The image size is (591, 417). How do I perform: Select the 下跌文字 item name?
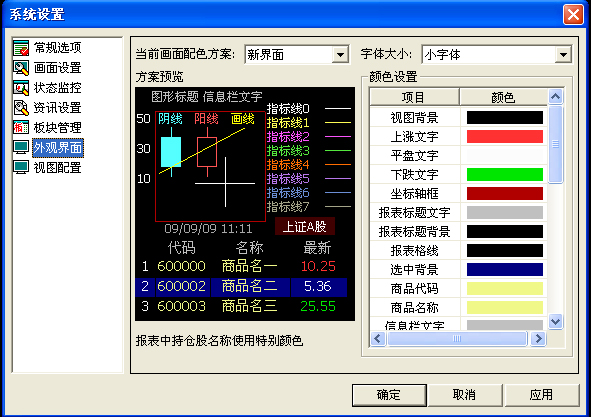click(x=414, y=175)
